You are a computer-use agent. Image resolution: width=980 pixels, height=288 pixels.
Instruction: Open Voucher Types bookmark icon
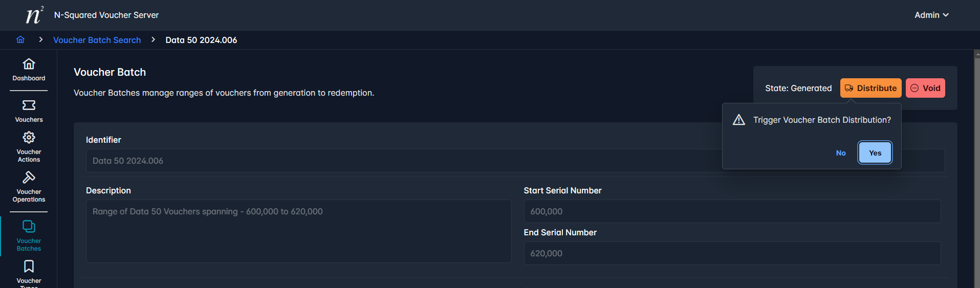(29, 267)
